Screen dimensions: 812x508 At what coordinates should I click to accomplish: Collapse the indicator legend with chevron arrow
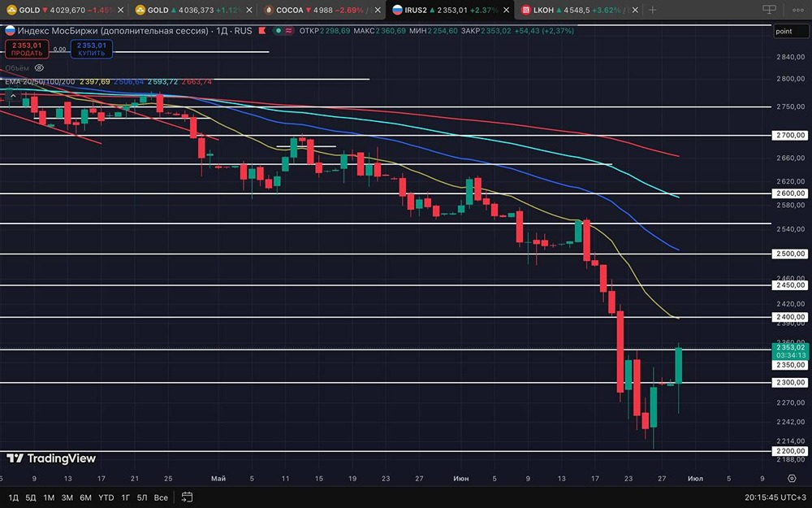pyautogui.click(x=13, y=97)
